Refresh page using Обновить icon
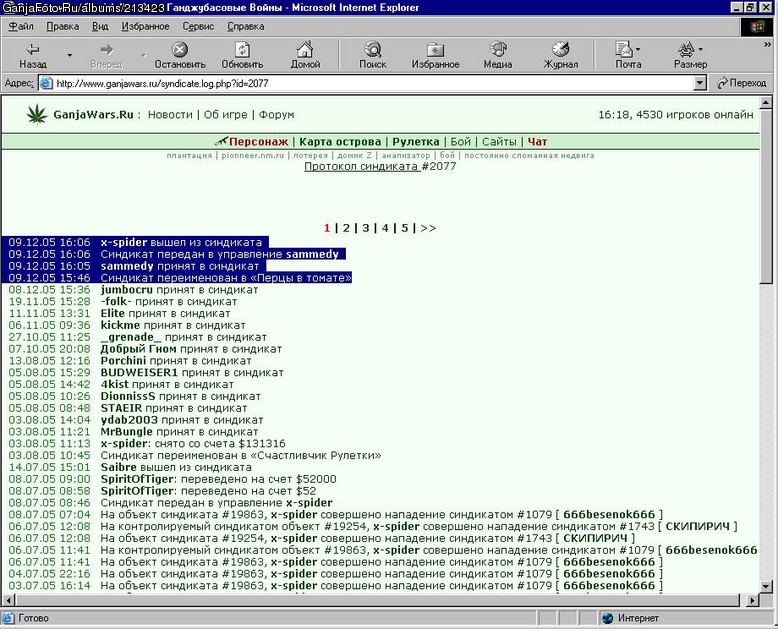The width and height of the screenshot is (778, 629). 242,50
